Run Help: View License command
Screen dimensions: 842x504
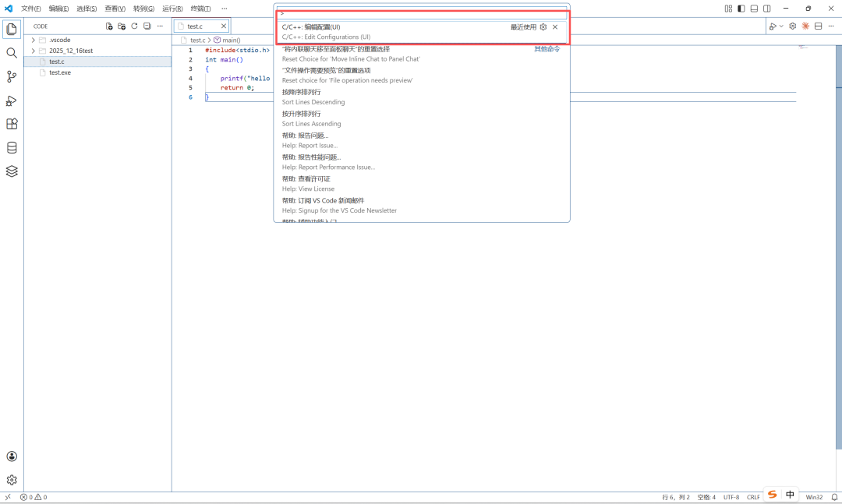(422, 184)
